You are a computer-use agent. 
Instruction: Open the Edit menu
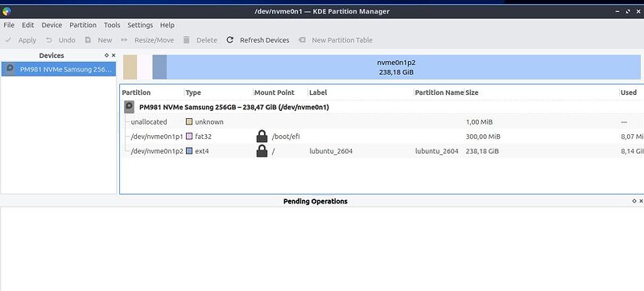coord(28,25)
